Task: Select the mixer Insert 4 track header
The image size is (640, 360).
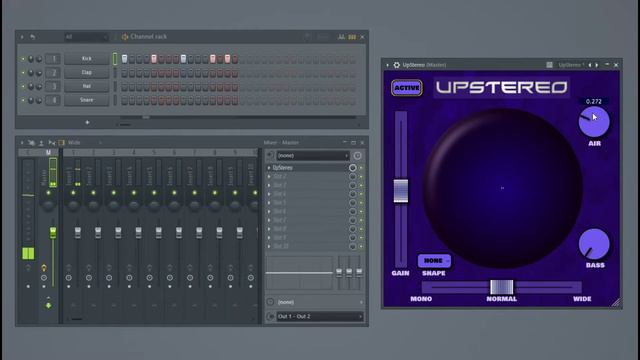Action: tap(134, 152)
